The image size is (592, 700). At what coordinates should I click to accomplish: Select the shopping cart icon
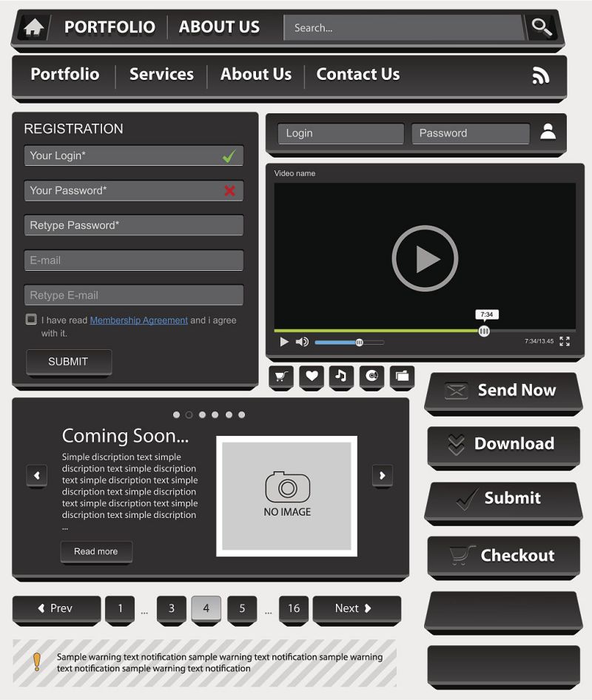pos(280,377)
